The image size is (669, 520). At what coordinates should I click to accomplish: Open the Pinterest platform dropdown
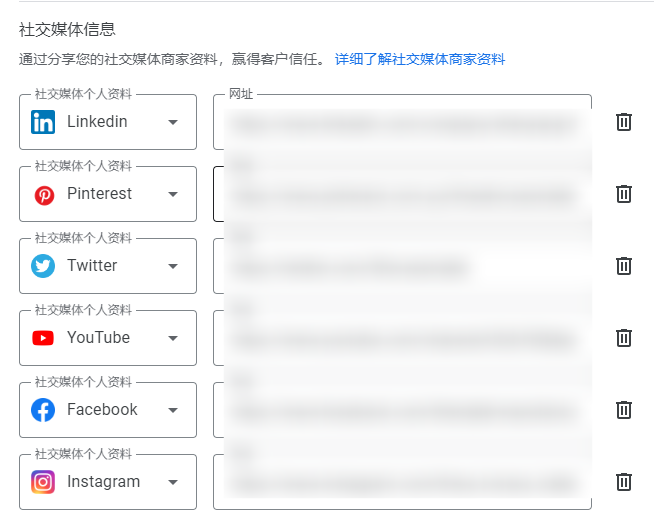(173, 194)
